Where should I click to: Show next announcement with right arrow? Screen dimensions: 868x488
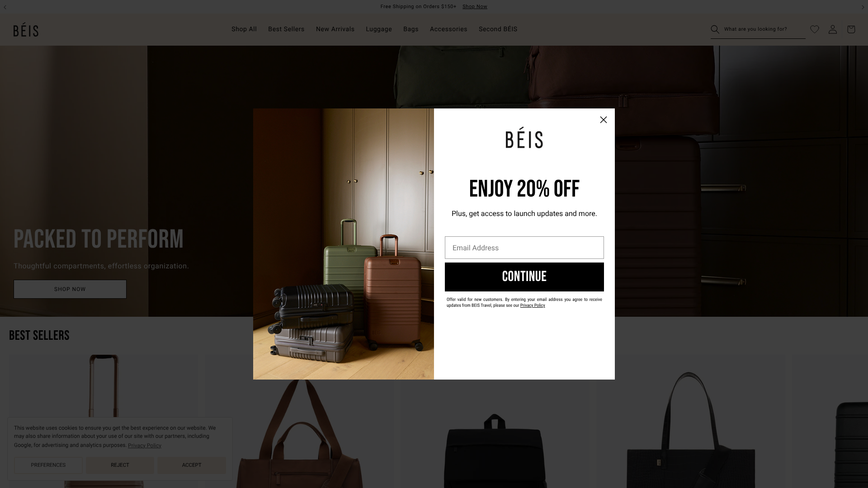tap(863, 7)
